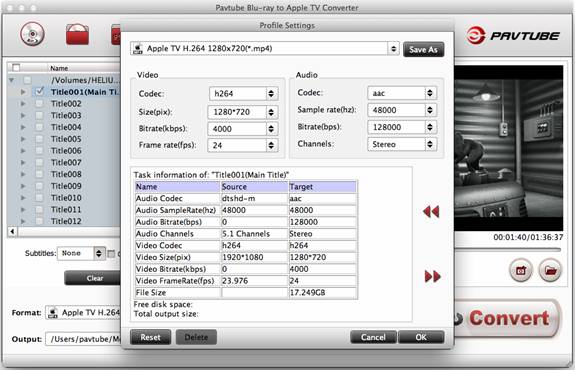575x370 pixels.
Task: Click the Video Bitrate 4000 field
Action: [x=243, y=129]
